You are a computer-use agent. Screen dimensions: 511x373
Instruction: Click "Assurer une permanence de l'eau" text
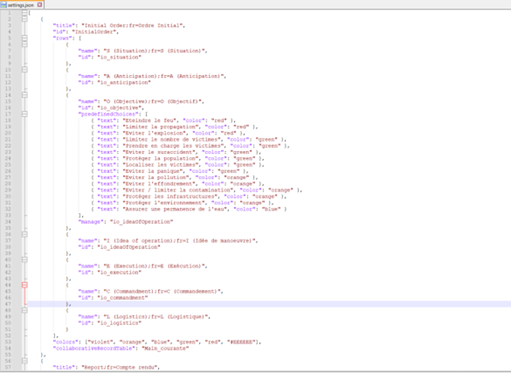click(x=175, y=209)
